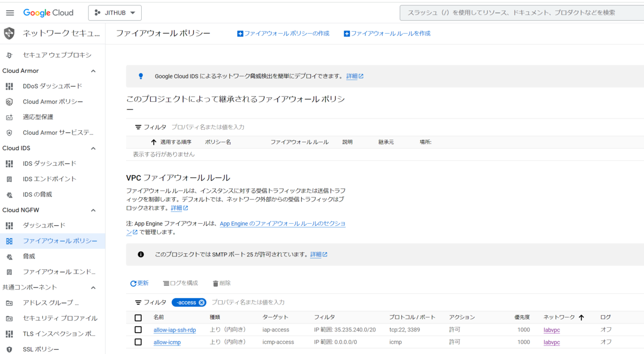Viewport: 644px width, 354px height.
Task: Click the セキュア ウェブプロキシ icon
Action: point(9,55)
